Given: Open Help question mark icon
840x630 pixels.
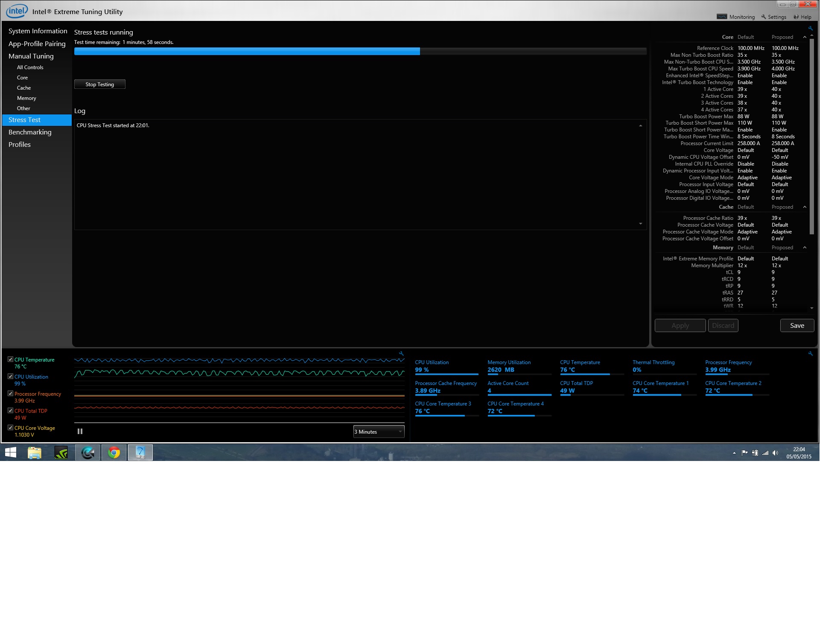Looking at the screenshot, I should (796, 17).
